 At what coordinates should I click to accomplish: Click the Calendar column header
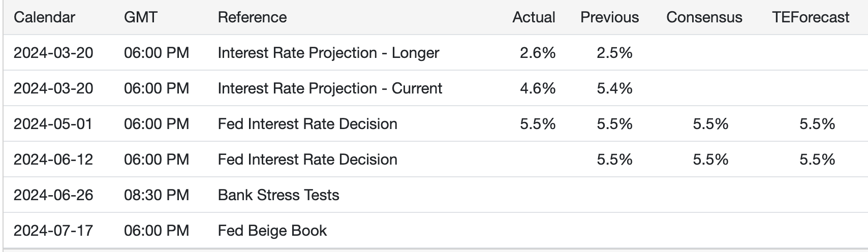[44, 17]
